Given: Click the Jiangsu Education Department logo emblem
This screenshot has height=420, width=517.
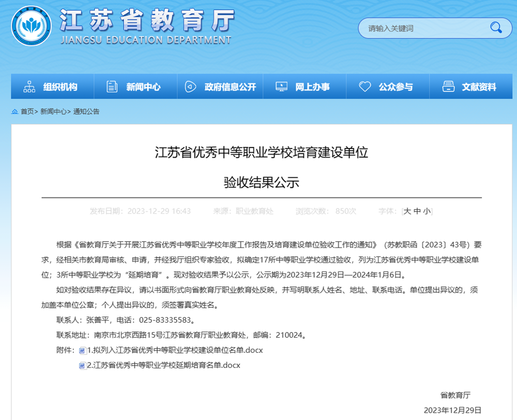Looking at the screenshot, I should 31,26.
